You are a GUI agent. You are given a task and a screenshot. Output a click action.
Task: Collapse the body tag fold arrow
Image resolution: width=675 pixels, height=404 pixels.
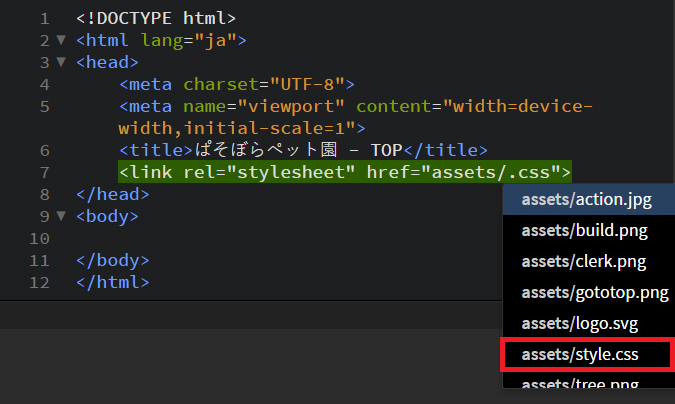[x=62, y=216]
